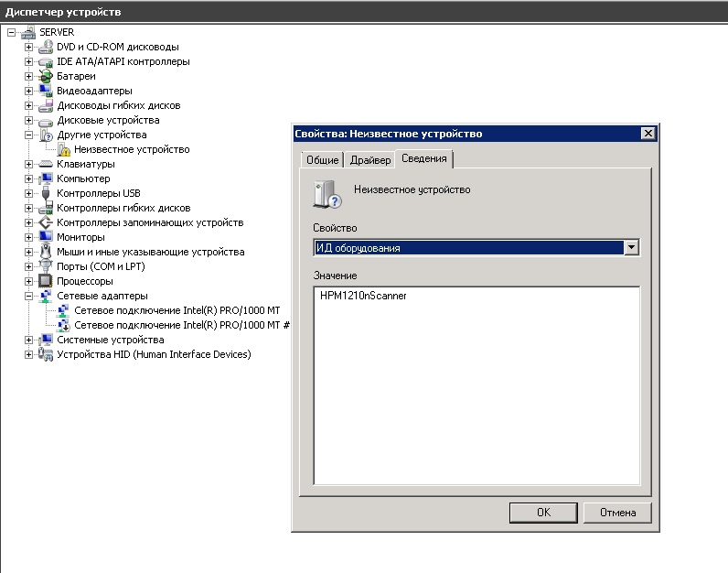Select first Intel(R) PRO/1000 MT network adapter
The width and height of the screenshot is (728, 573).
pyautogui.click(x=176, y=310)
